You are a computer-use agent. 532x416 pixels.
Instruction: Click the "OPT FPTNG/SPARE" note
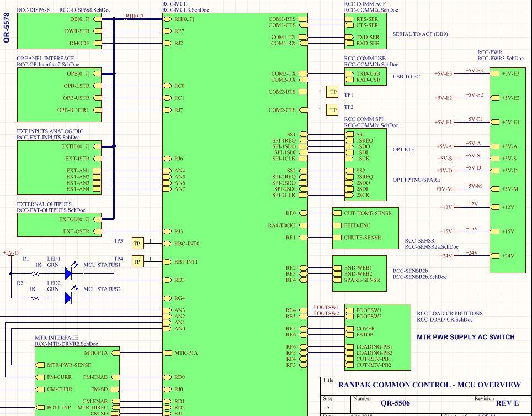coord(416,180)
